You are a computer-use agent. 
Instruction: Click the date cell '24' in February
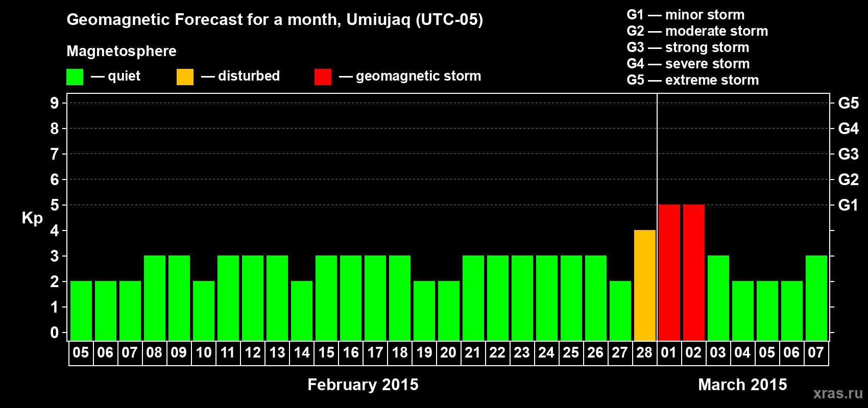coord(547,353)
